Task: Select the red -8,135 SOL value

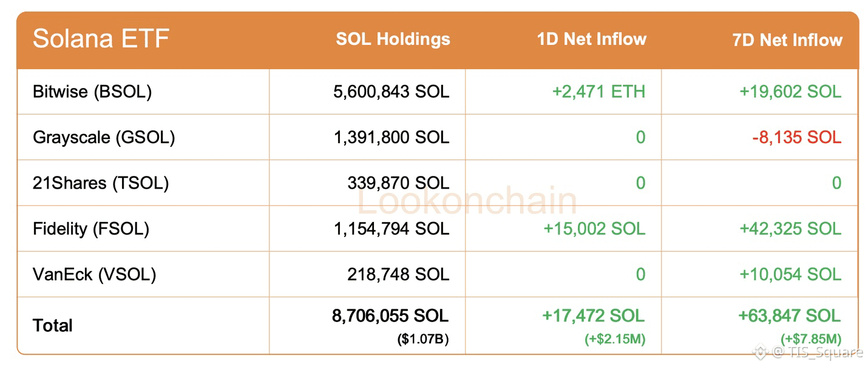Action: (x=796, y=137)
